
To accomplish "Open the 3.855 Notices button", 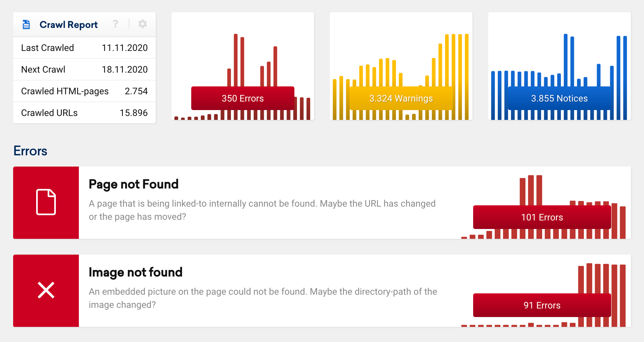I will point(559,98).
